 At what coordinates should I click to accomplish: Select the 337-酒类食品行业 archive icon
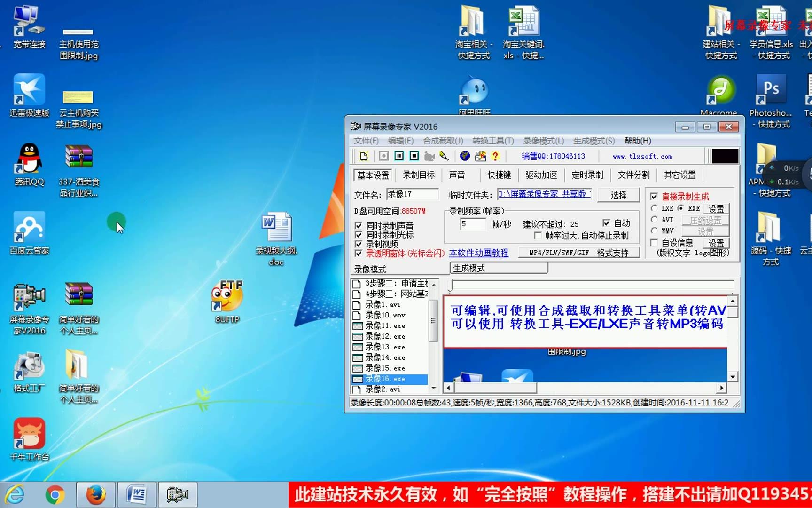[x=78, y=170]
